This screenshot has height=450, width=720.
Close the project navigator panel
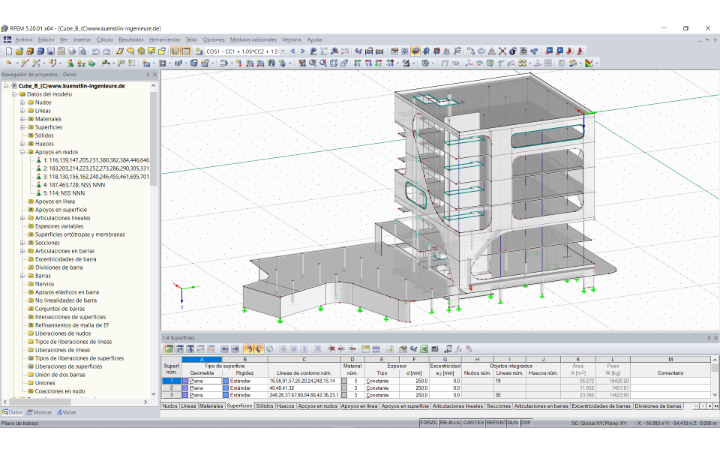[155, 74]
